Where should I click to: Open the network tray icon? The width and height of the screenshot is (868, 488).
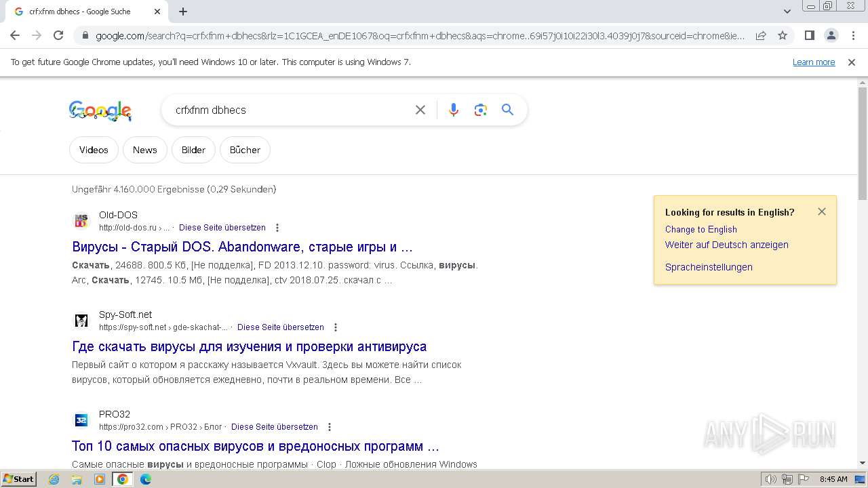click(x=787, y=480)
